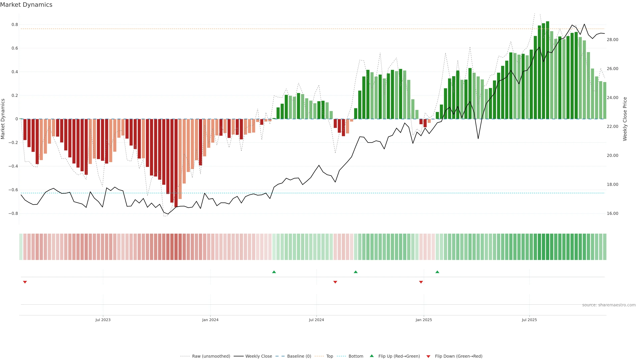Click the red flip-down marker just before Jan 2025
Screen dimensions: 644x362
click(x=421, y=282)
